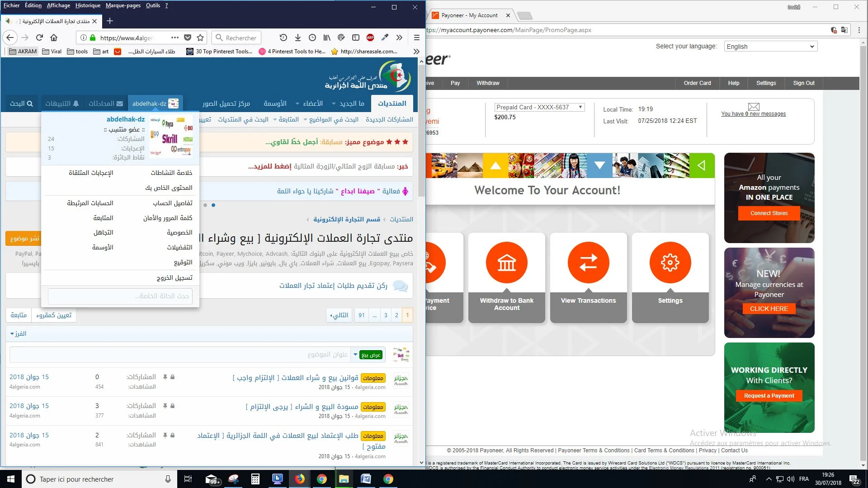Click Payoneer Withdraw to Bank Account icon

click(x=506, y=263)
